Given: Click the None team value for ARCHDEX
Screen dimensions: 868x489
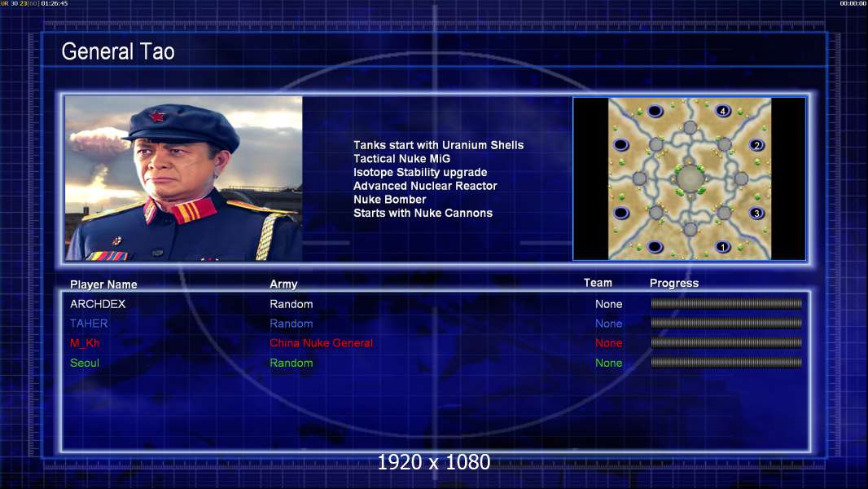Looking at the screenshot, I should pyautogui.click(x=609, y=304).
